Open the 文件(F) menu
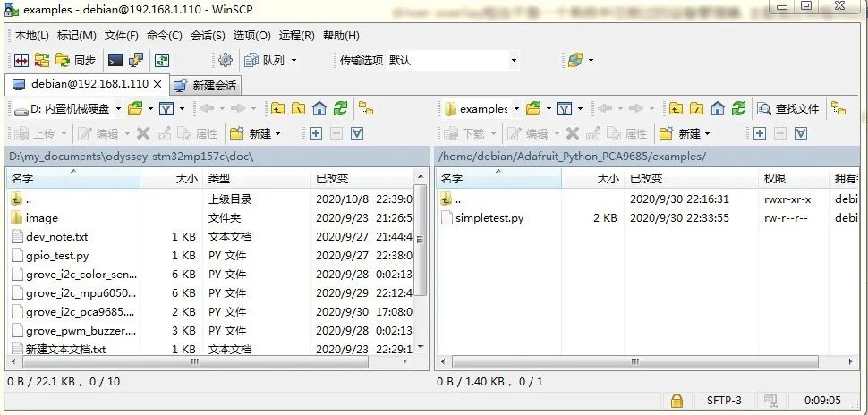This screenshot has height=415, width=868. [x=121, y=36]
